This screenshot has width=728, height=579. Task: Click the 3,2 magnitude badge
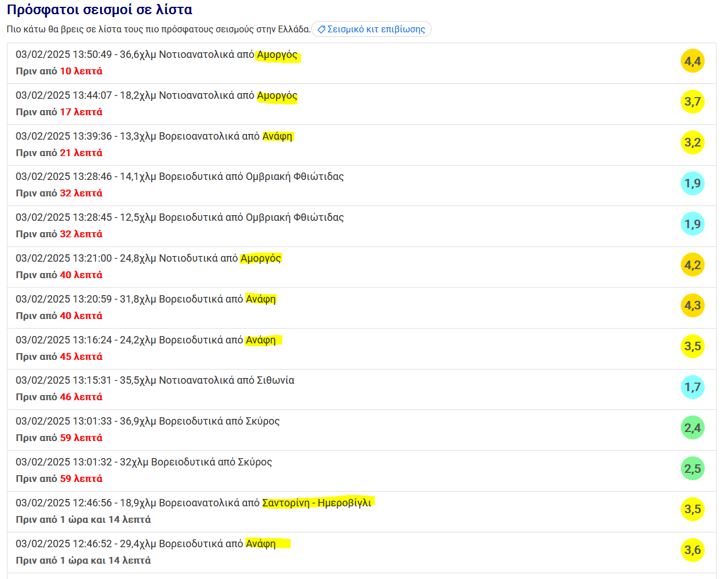[693, 142]
